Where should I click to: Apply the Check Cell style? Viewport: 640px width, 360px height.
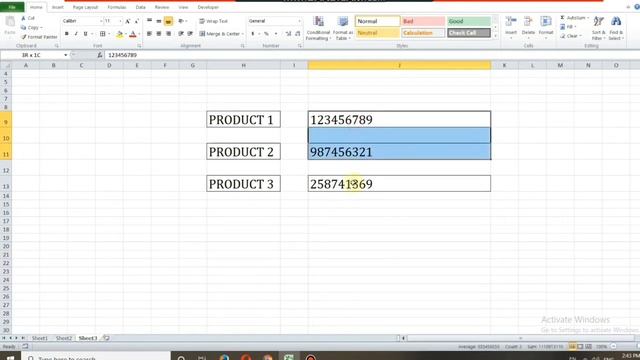coord(469,33)
